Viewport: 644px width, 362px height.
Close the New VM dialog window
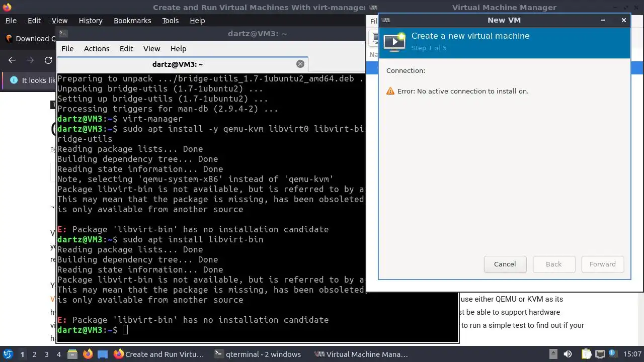click(x=624, y=20)
